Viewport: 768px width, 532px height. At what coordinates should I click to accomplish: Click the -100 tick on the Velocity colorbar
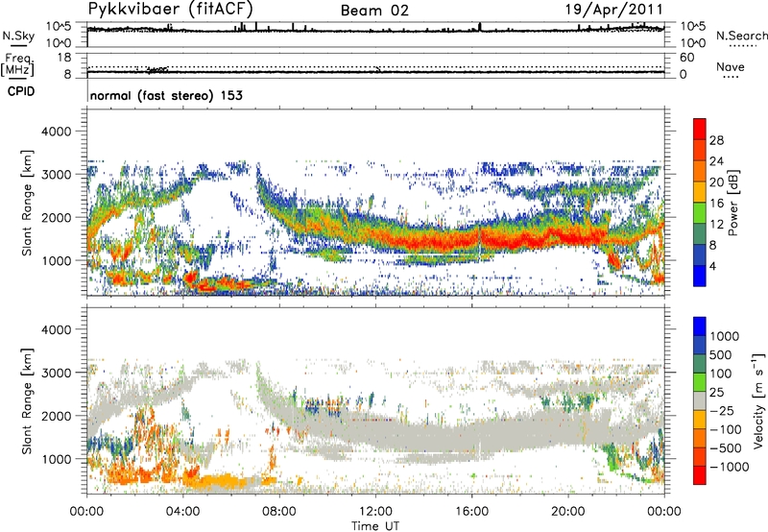(x=726, y=429)
